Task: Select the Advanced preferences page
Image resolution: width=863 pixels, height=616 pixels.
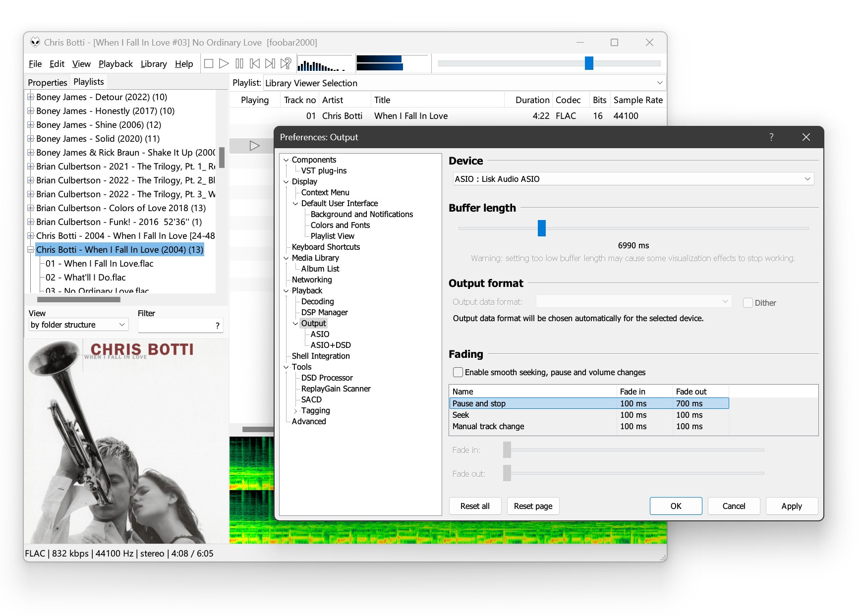Action: point(308,422)
